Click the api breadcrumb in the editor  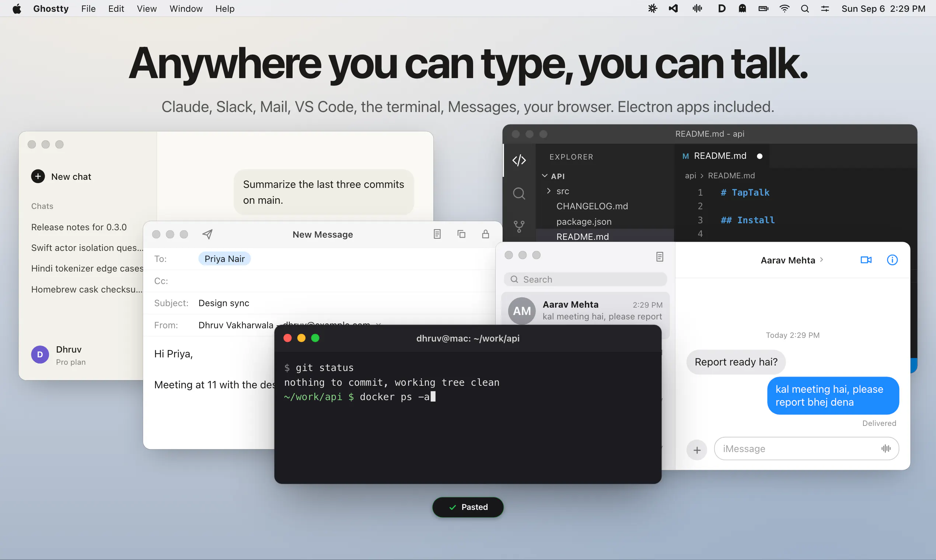(x=690, y=175)
